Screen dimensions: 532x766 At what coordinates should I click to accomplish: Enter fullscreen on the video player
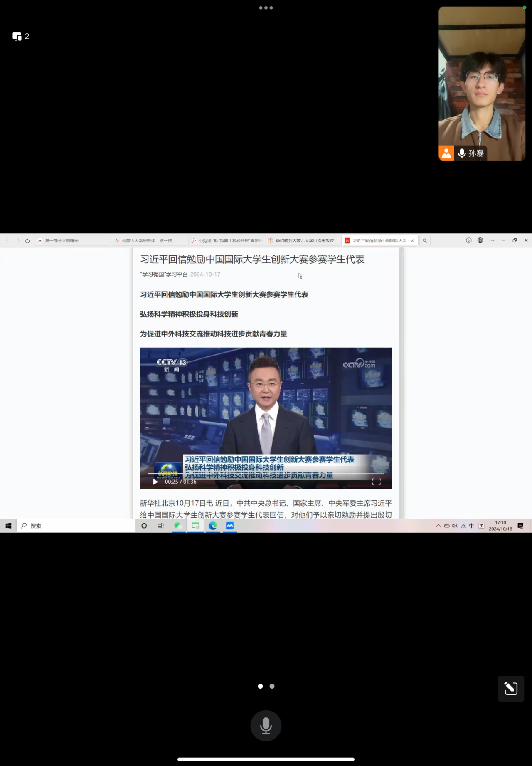tap(376, 482)
